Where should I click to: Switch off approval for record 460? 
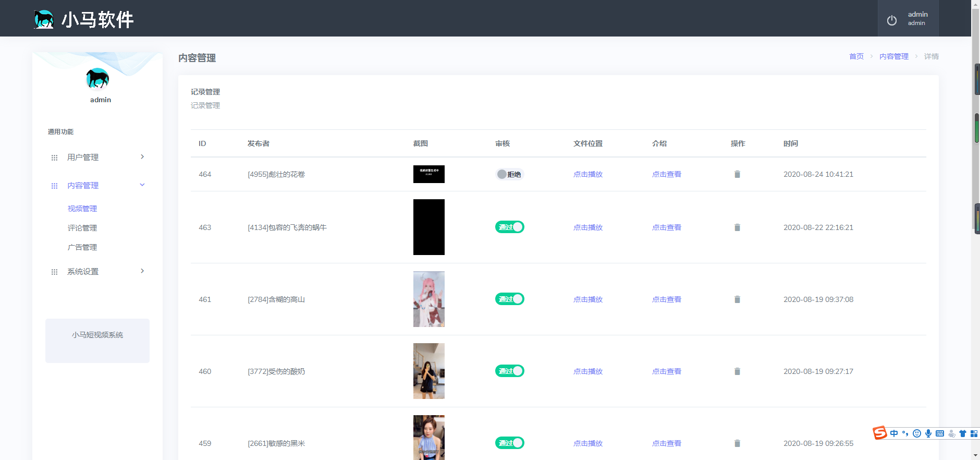click(x=509, y=371)
